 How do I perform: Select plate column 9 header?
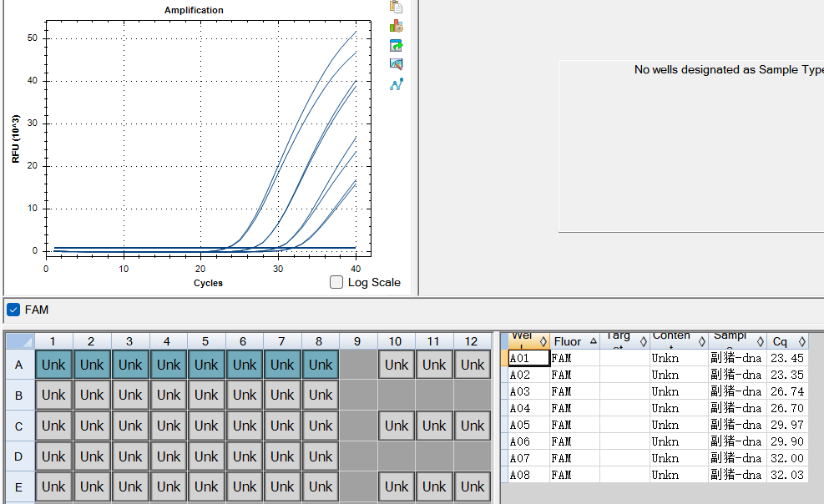point(358,341)
